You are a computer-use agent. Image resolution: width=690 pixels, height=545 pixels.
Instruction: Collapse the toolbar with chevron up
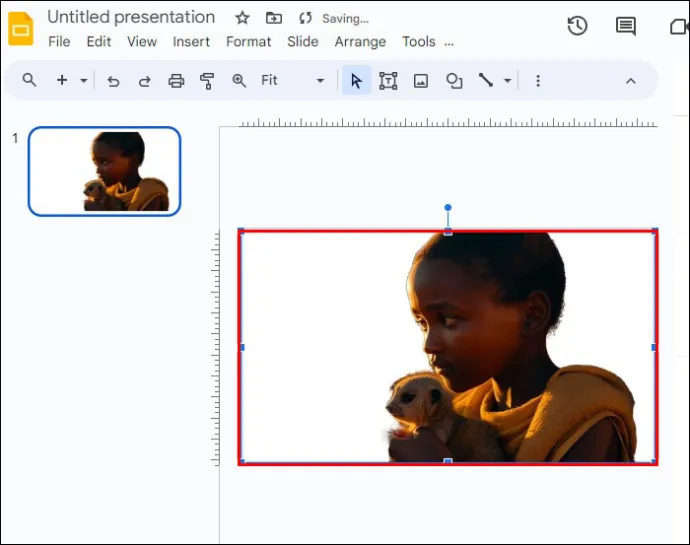pyautogui.click(x=631, y=81)
